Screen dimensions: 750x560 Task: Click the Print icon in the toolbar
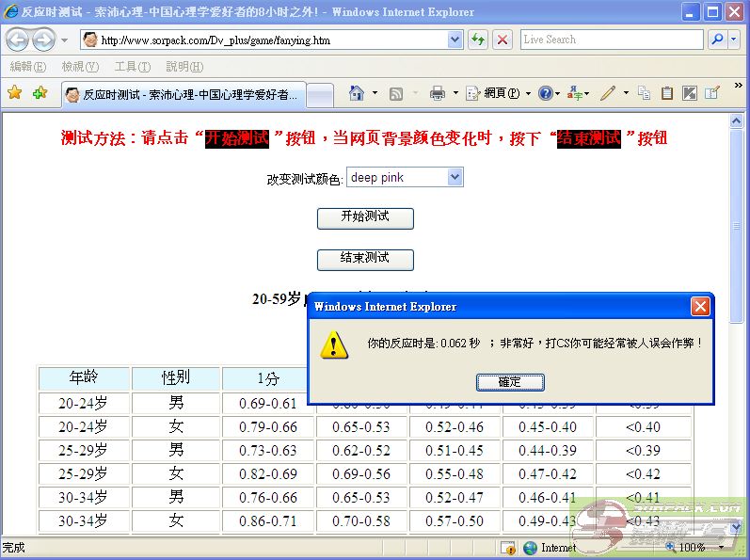pyautogui.click(x=438, y=93)
